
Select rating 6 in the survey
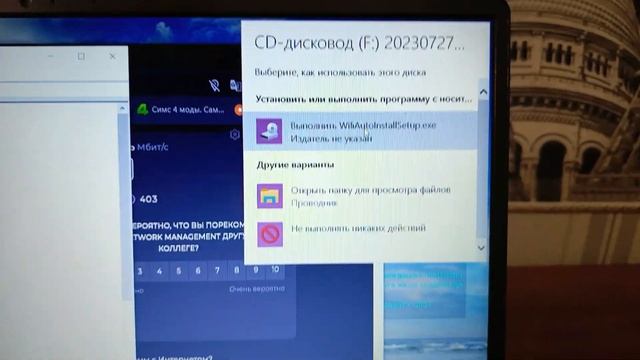(x=198, y=271)
